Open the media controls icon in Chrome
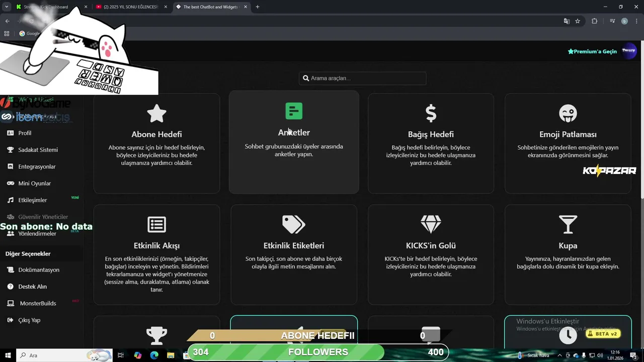 (x=612, y=21)
